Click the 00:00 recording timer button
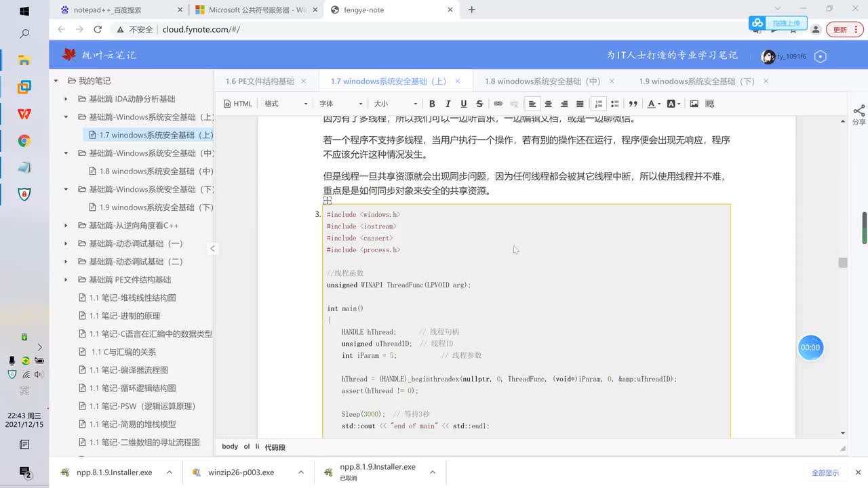Image resolution: width=868 pixels, height=488 pixels. [810, 348]
